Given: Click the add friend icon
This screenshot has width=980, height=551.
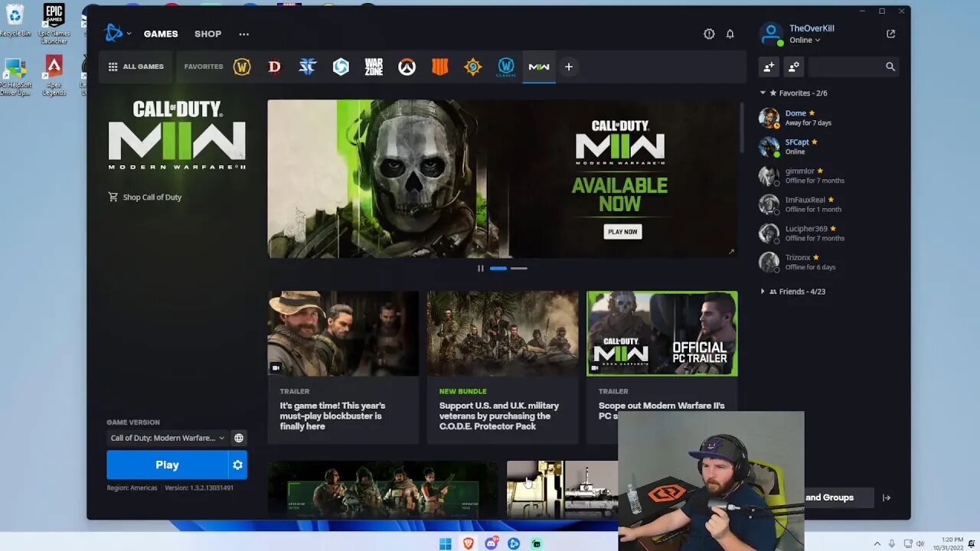Looking at the screenshot, I should click(769, 67).
